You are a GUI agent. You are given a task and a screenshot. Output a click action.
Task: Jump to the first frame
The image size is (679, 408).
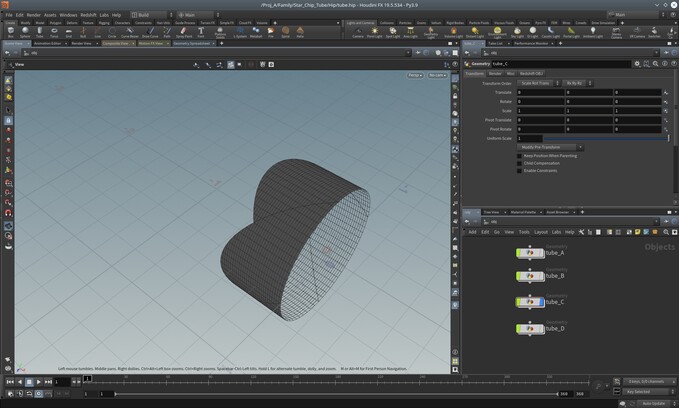pos(10,382)
